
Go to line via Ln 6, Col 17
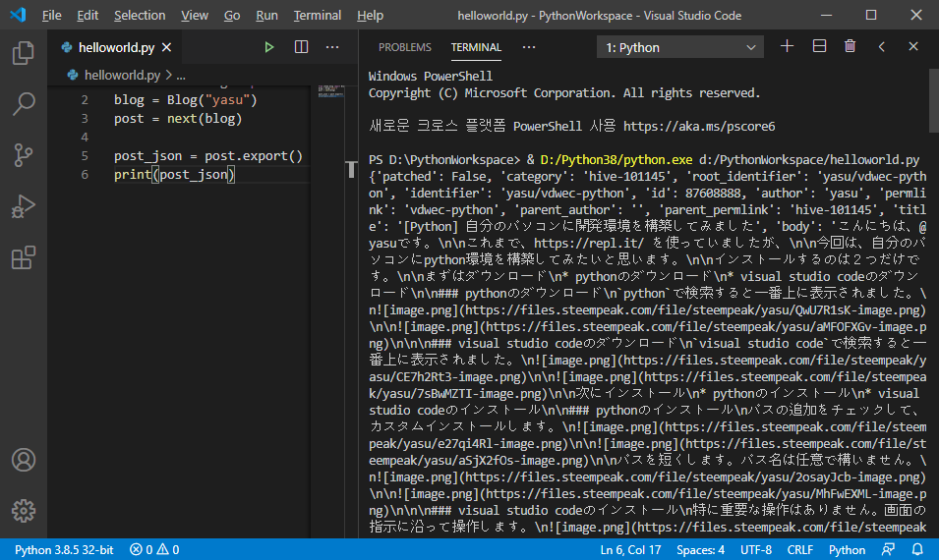click(x=630, y=549)
